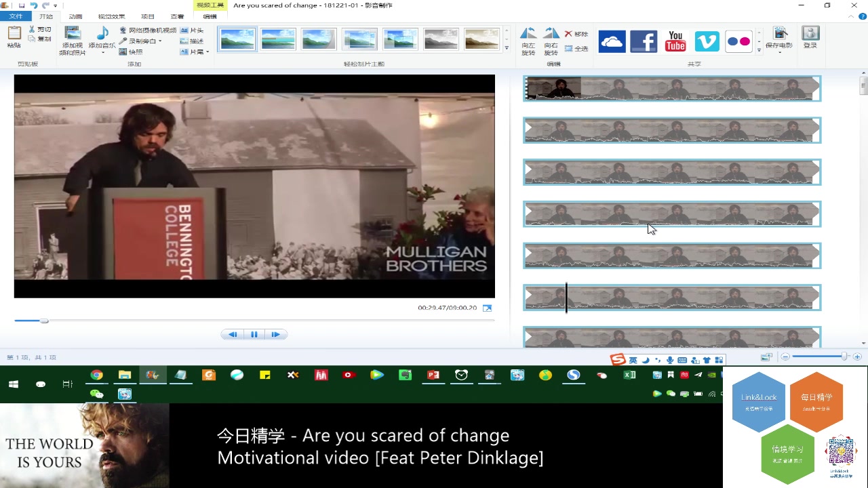Click Select all (全选)

coord(576,48)
